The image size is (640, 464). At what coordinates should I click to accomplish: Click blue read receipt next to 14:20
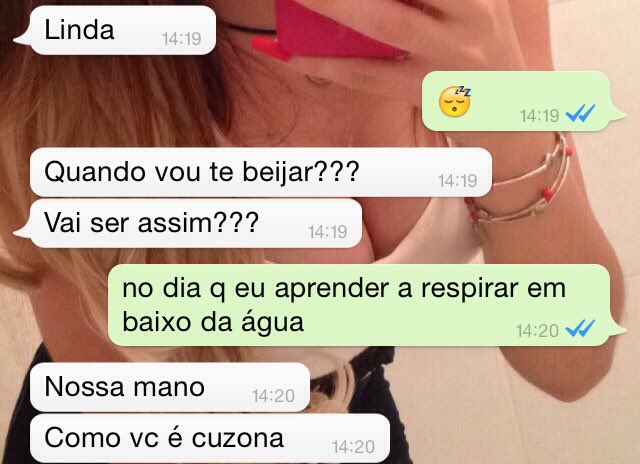580,329
